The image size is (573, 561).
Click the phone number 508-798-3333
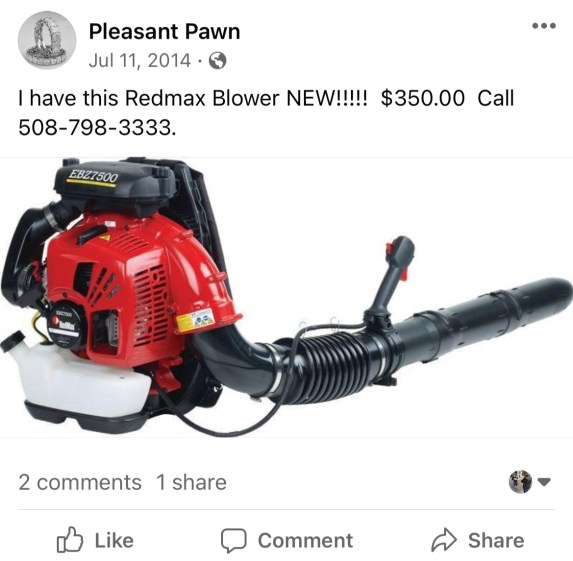click(x=97, y=128)
